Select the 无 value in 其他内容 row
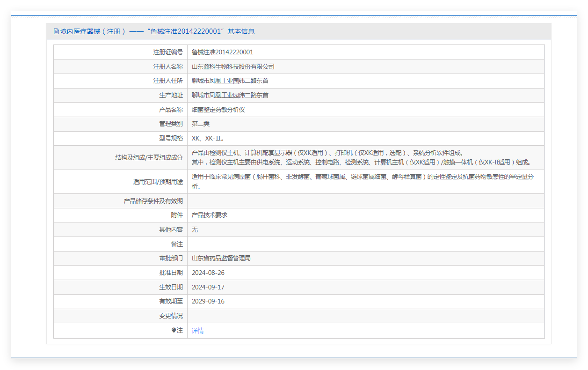588x370 pixels. coord(195,229)
